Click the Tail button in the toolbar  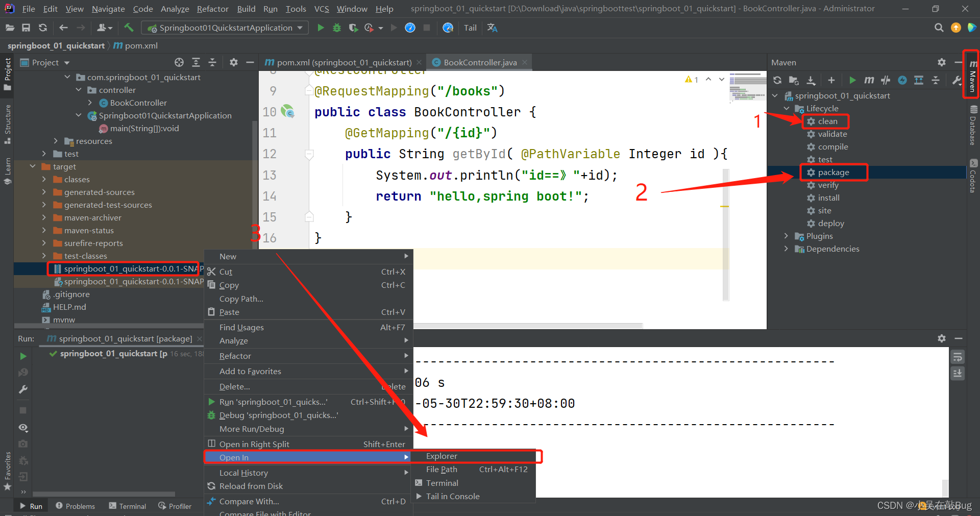tap(470, 28)
